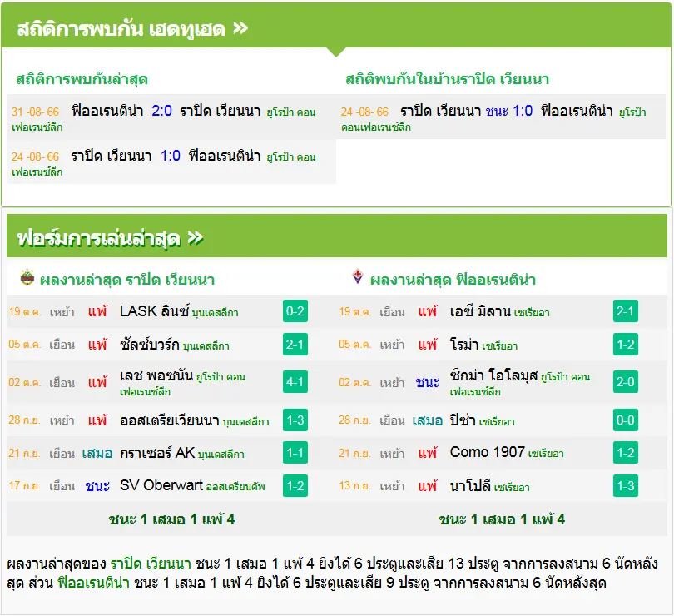Select the 2-1 score badge for ซัลซ์บวร์ก
This screenshot has height=616, width=674.
(x=295, y=344)
